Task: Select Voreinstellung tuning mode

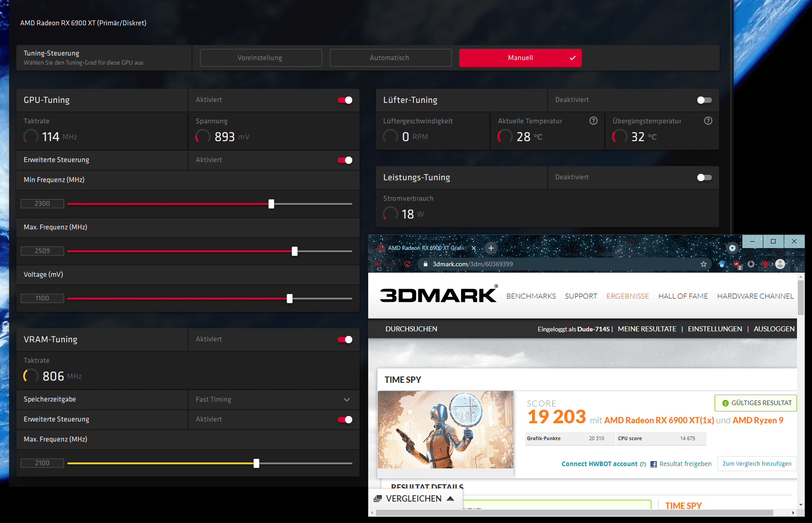Action: point(261,58)
